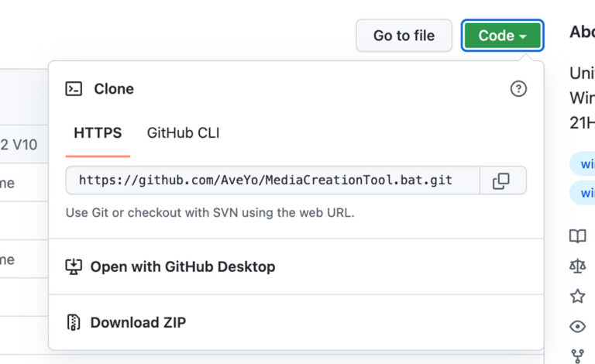This screenshot has width=595, height=364.
Task: Click the help question mark icon
Action: (518, 89)
